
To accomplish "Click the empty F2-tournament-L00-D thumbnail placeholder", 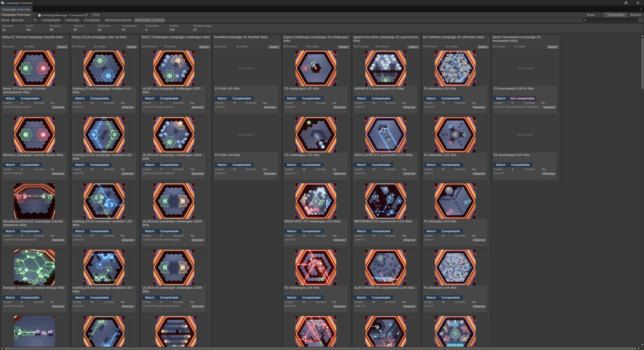I will coord(525,68).
